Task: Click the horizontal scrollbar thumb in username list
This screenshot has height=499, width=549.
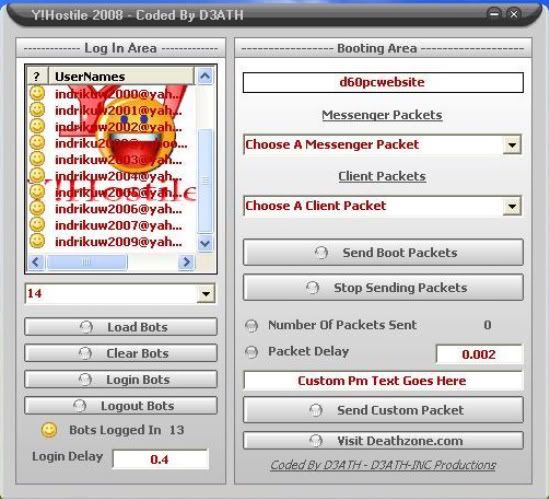Action: click(x=87, y=262)
